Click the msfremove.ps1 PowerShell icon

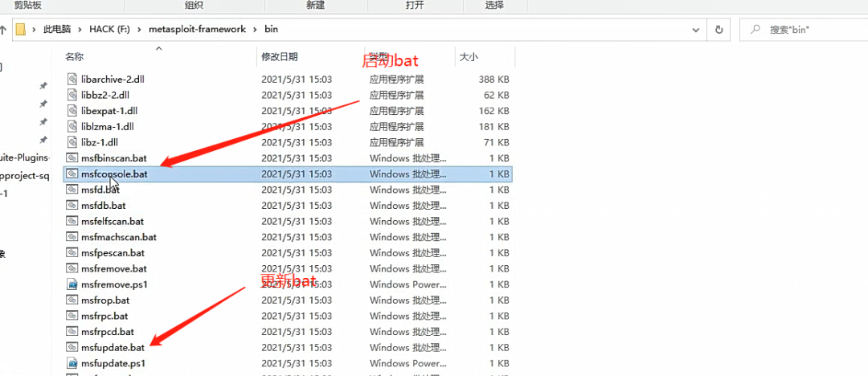click(72, 284)
